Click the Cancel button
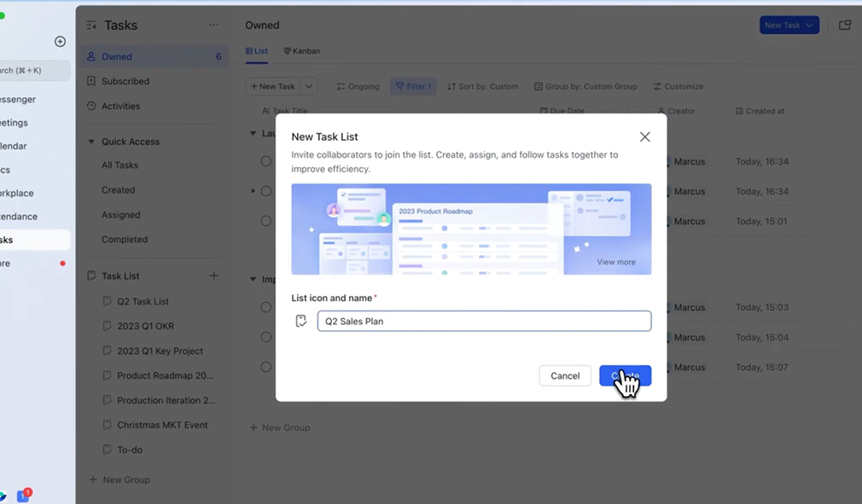This screenshot has width=862, height=504. tap(564, 375)
